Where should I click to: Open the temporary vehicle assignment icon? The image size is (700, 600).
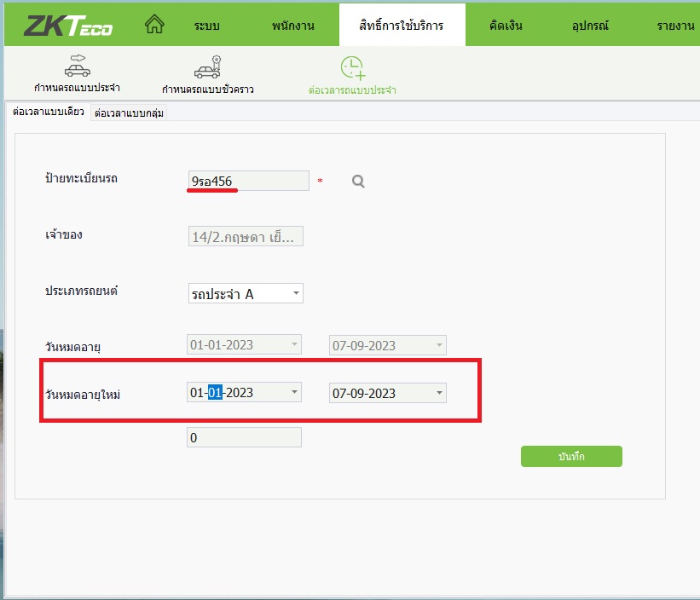(208, 67)
